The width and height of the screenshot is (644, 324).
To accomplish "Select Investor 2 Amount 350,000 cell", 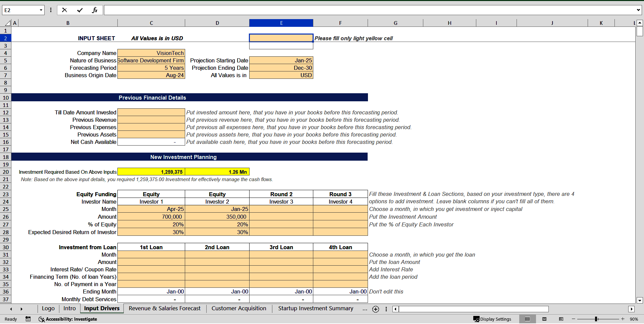I will tap(217, 217).
